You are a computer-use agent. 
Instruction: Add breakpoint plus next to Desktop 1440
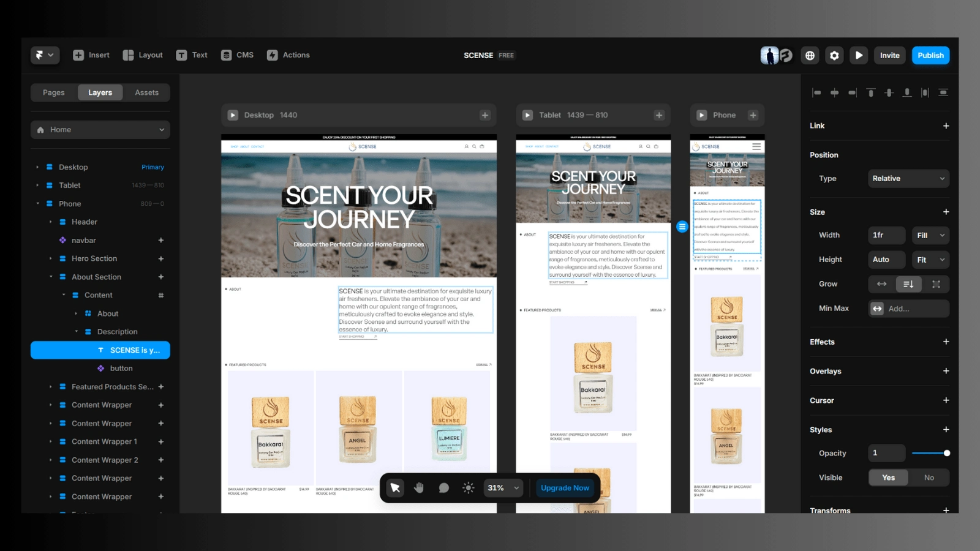point(484,115)
